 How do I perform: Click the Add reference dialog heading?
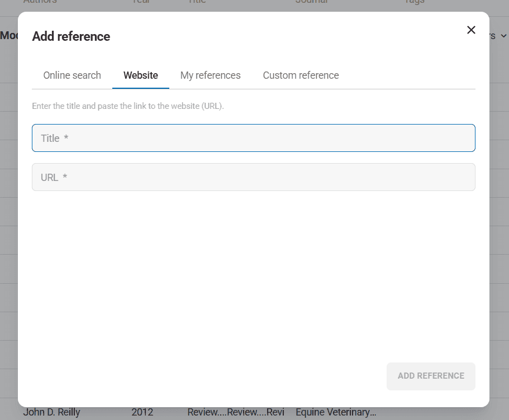(71, 36)
